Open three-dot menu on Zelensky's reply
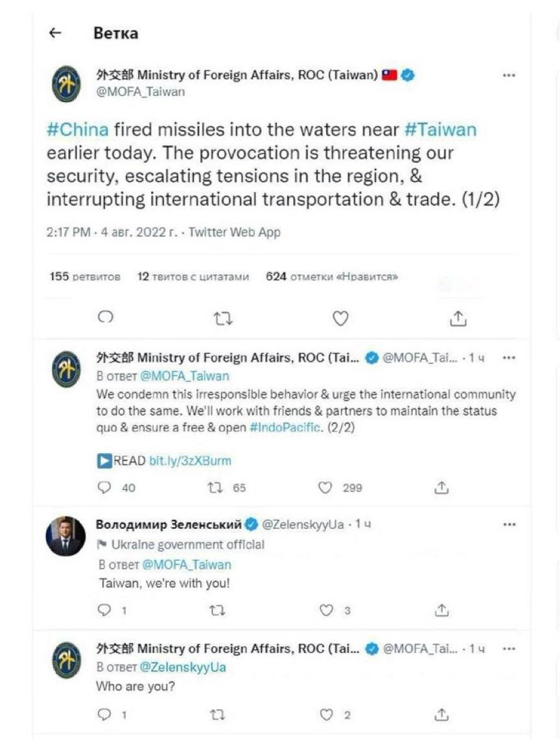 click(509, 524)
